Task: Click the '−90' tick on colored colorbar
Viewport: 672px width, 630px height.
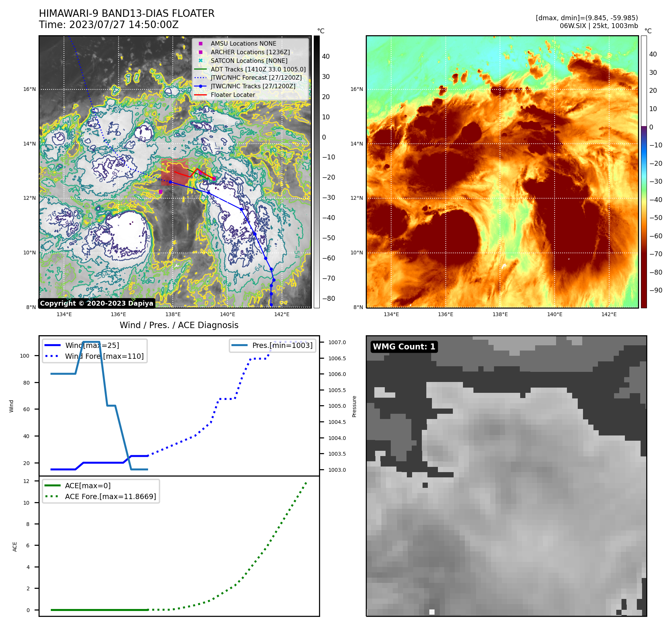Action: click(656, 290)
